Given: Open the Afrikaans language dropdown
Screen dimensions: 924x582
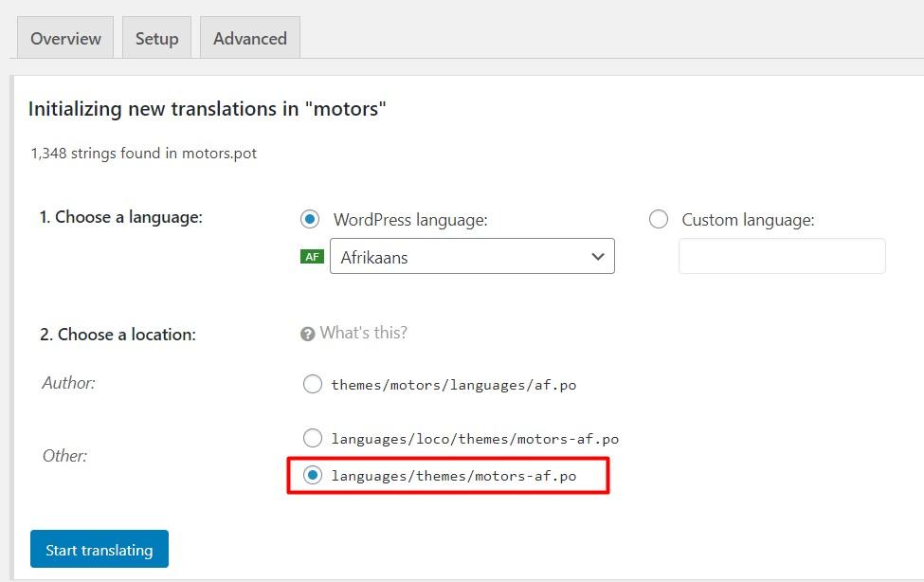Looking at the screenshot, I should 471,257.
